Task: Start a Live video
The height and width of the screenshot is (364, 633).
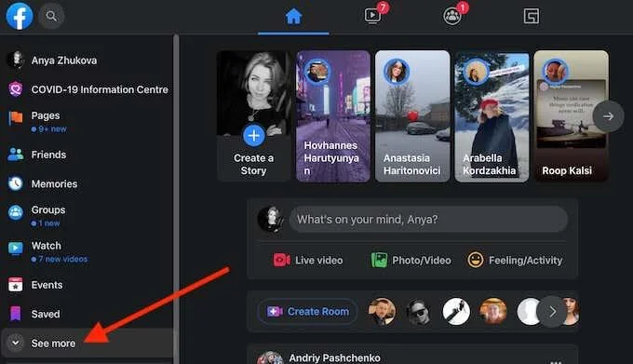Action: pyautogui.click(x=308, y=261)
